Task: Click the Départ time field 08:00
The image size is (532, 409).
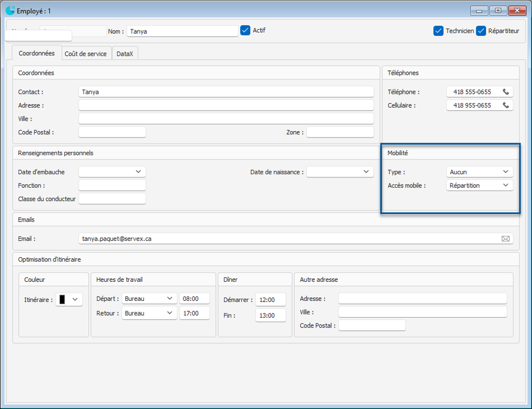Action: (x=194, y=298)
